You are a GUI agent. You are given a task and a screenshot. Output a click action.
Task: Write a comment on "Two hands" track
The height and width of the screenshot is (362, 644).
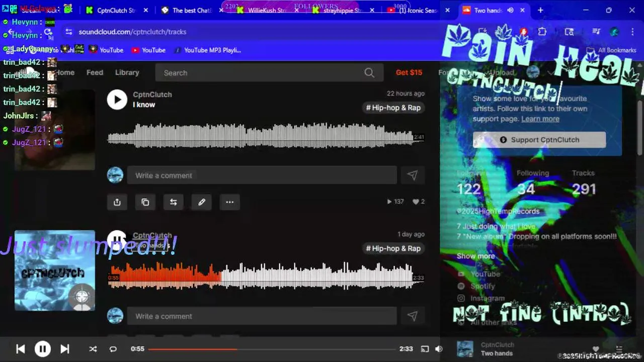click(x=262, y=316)
